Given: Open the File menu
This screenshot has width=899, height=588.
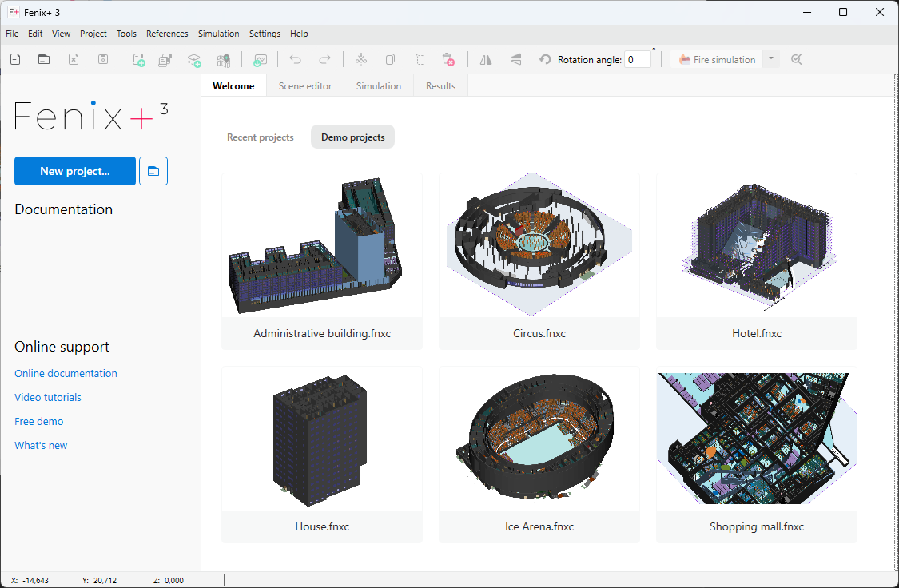Looking at the screenshot, I should coord(12,34).
